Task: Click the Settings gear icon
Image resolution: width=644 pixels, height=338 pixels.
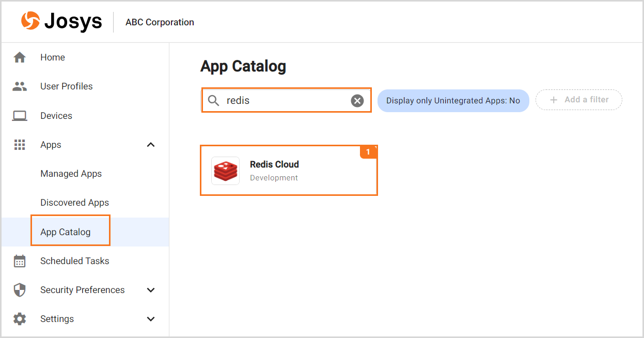Action: coord(20,319)
